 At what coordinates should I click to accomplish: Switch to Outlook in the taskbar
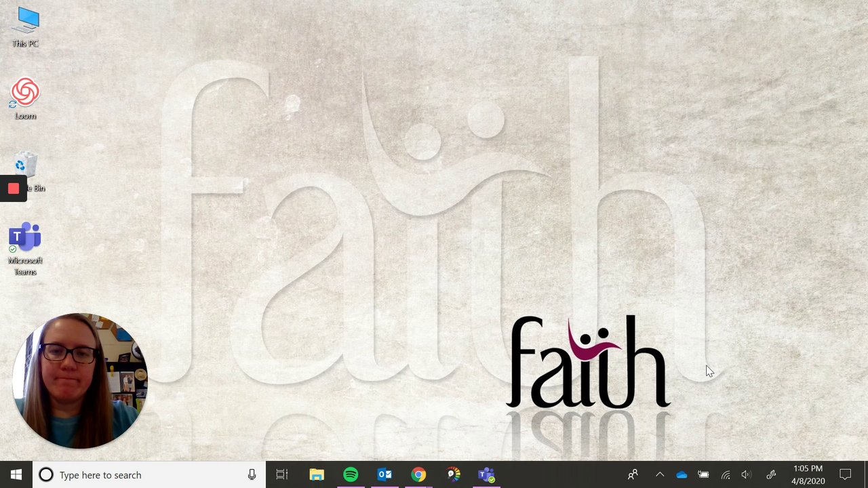click(x=384, y=475)
